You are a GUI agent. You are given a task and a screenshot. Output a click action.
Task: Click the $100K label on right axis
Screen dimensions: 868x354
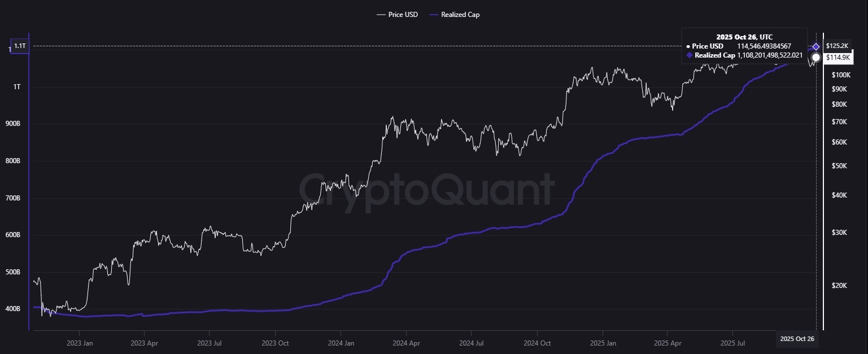[x=841, y=75]
